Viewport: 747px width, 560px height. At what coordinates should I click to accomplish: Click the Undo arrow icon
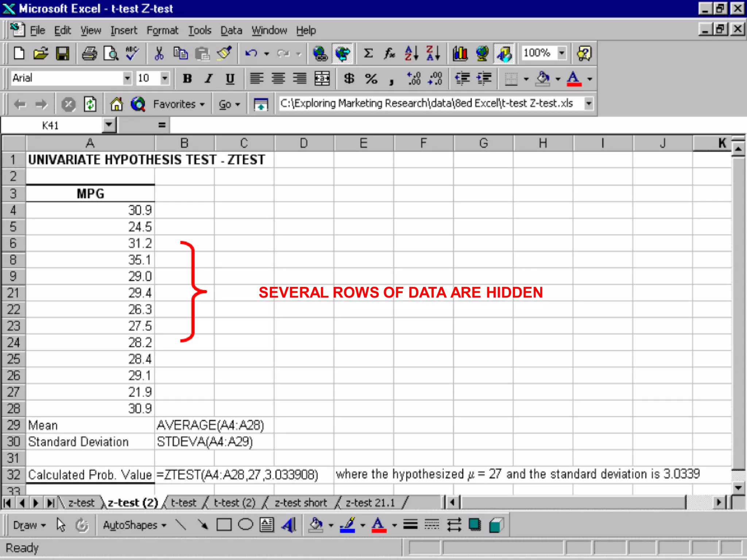(x=251, y=54)
